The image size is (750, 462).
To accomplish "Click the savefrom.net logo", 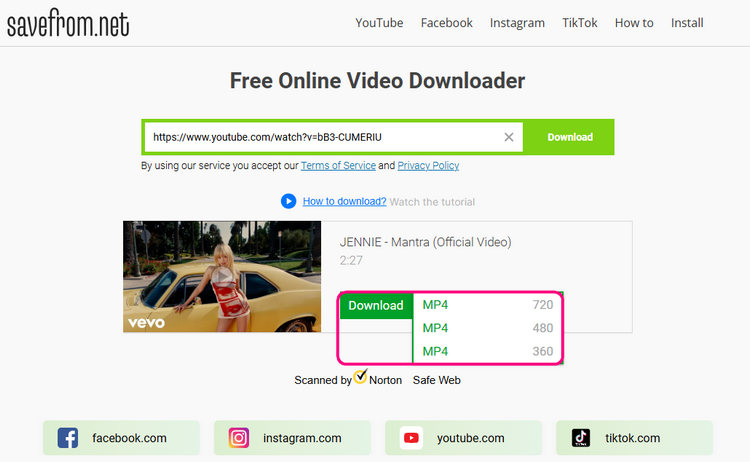I will tap(68, 23).
